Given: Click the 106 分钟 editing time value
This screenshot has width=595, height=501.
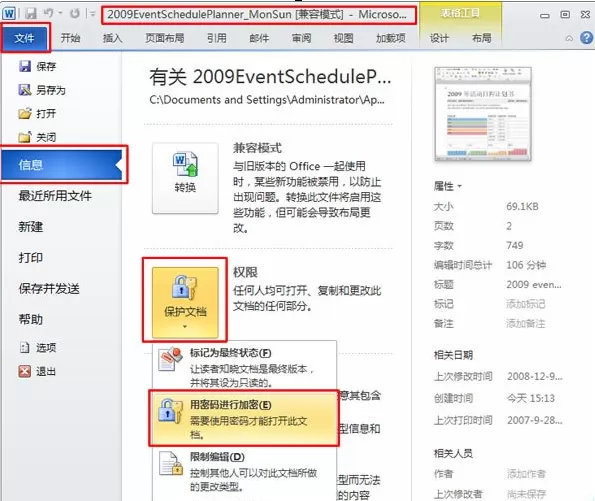Looking at the screenshot, I should pos(526,265).
